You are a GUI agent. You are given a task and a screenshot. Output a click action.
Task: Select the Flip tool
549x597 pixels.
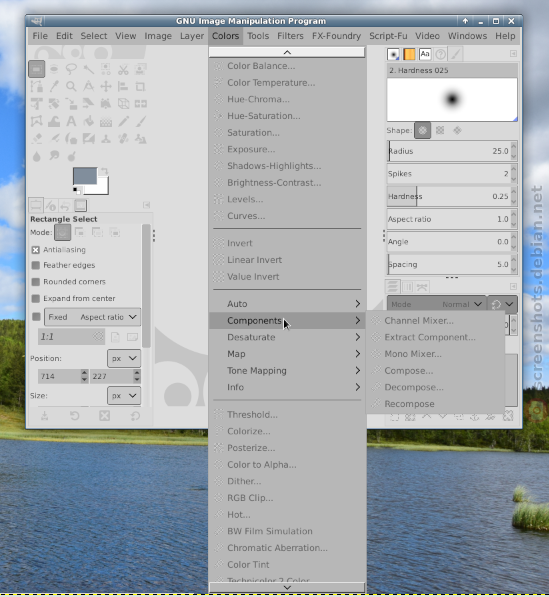(140, 104)
